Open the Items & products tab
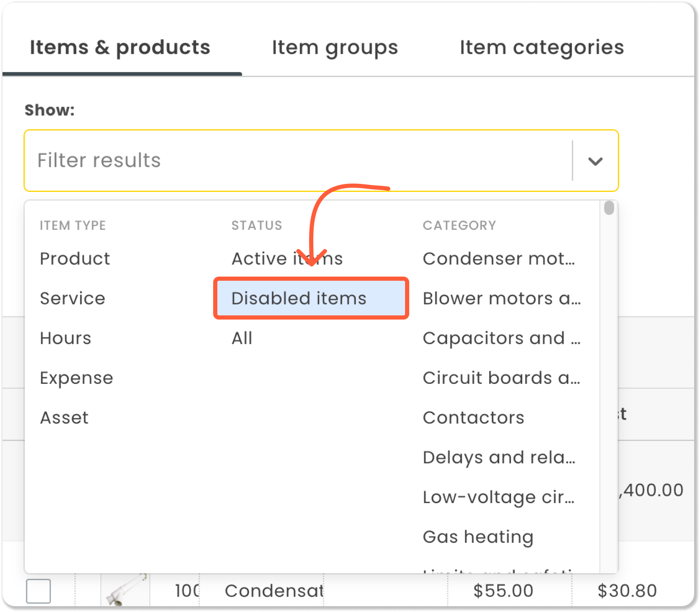Viewport: 700px width, 612px height. pos(120,48)
